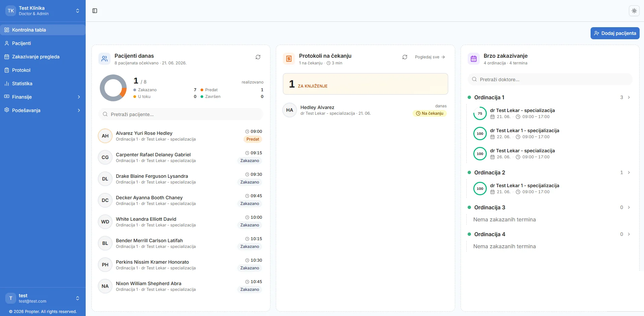Open the test user account menu
Image resolution: width=644 pixels, height=316 pixels.
click(x=43, y=298)
